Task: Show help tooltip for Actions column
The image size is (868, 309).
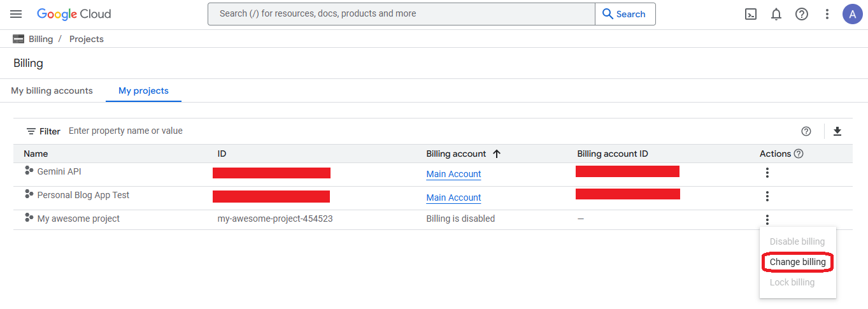Action: click(799, 154)
